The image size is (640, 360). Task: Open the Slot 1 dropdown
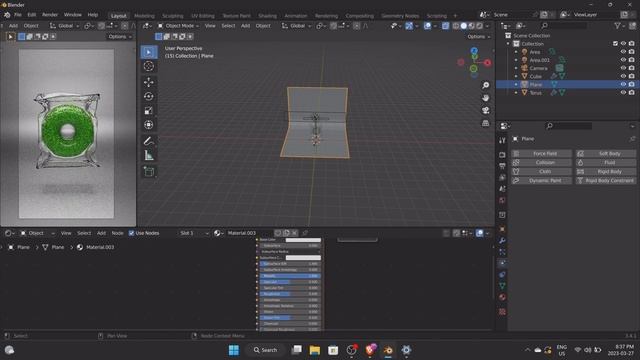click(x=194, y=233)
